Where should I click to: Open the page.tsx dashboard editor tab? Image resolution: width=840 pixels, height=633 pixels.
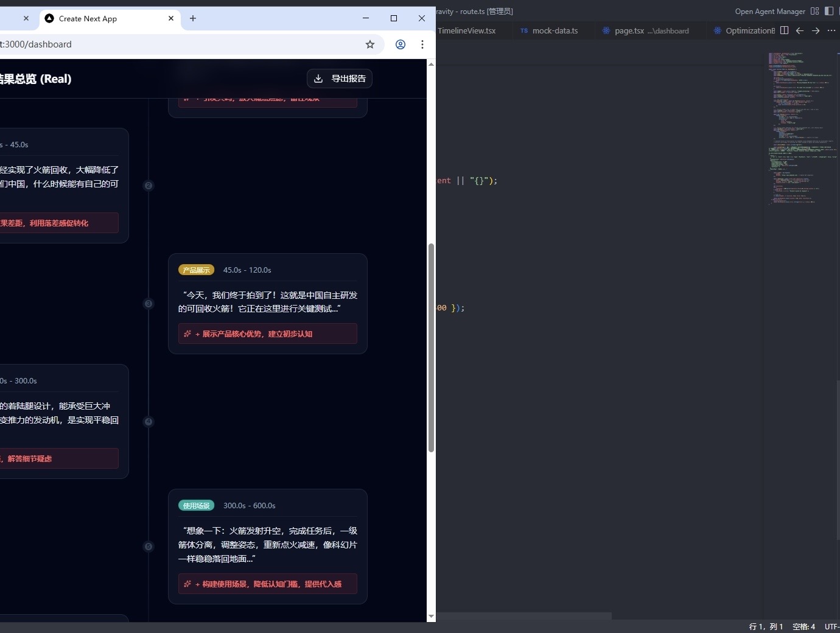pos(645,30)
